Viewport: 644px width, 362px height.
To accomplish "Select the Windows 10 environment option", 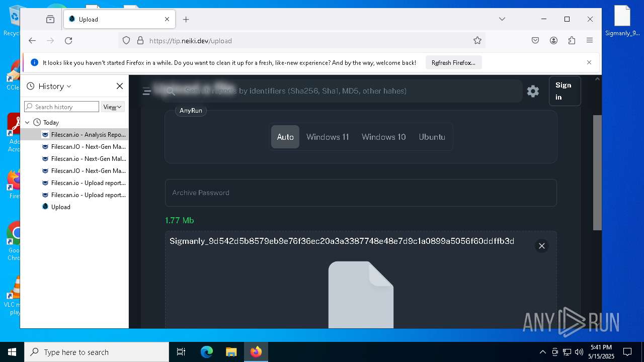I will (384, 137).
